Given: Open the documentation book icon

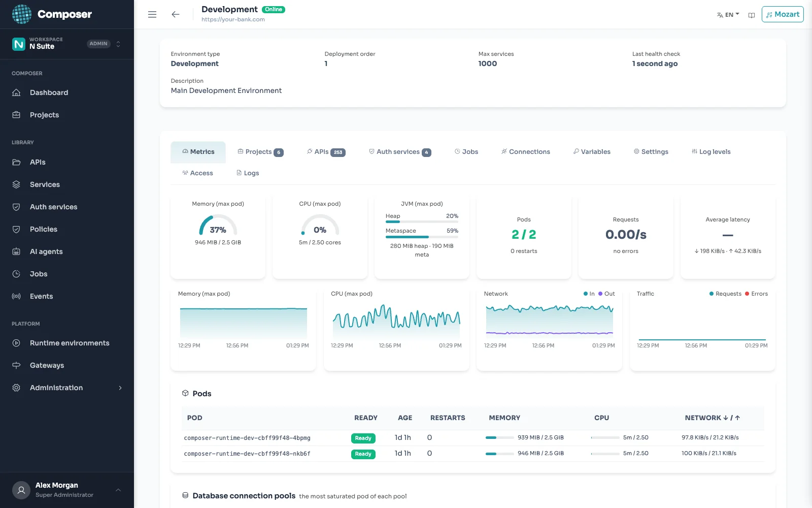Looking at the screenshot, I should (752, 15).
